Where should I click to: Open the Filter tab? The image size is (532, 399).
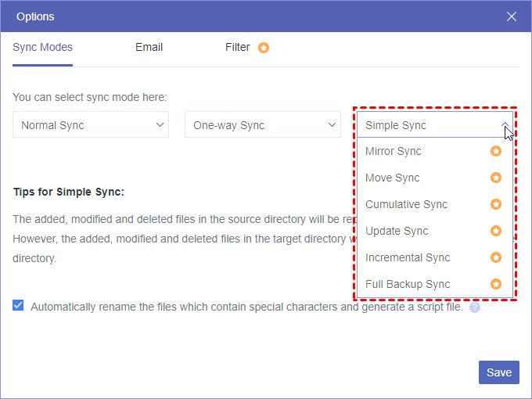coord(238,47)
